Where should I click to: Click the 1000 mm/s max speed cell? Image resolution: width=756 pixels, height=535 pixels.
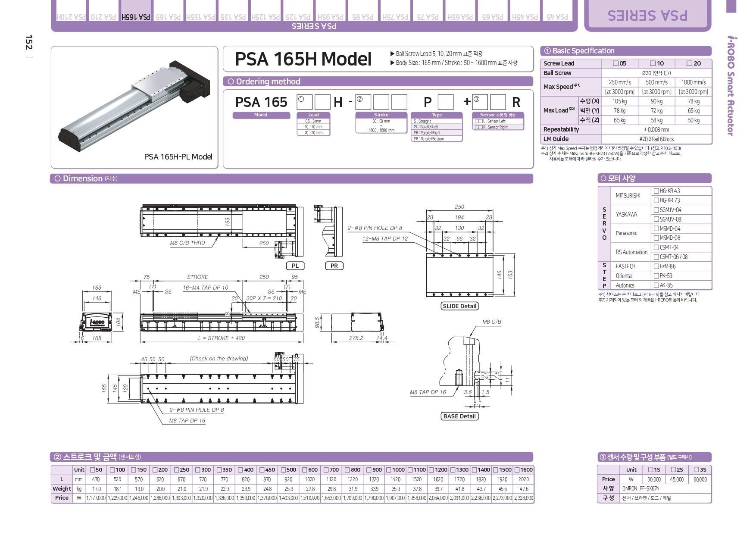coord(694,82)
